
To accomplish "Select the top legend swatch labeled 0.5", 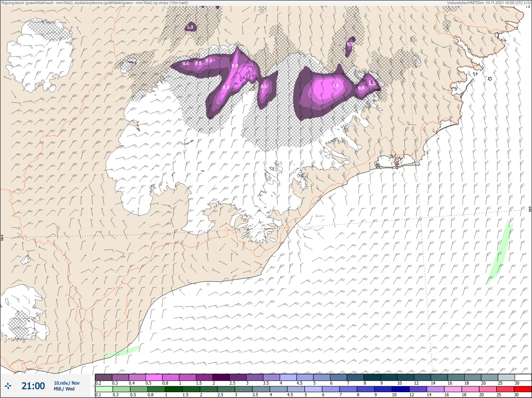I will pos(154,377).
